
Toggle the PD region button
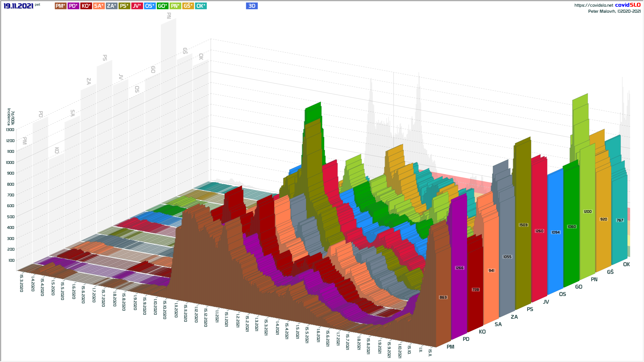73,6
